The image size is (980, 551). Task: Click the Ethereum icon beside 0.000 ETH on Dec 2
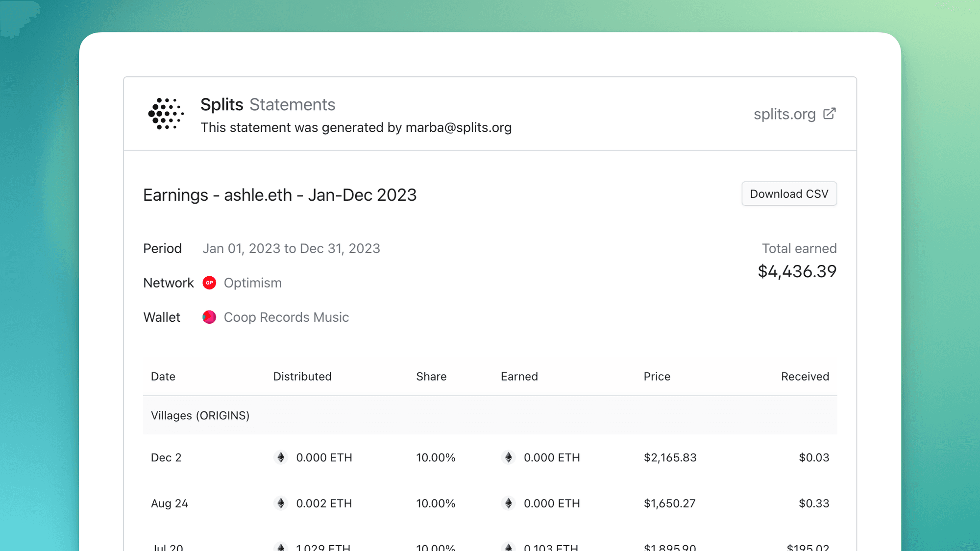[x=509, y=457]
